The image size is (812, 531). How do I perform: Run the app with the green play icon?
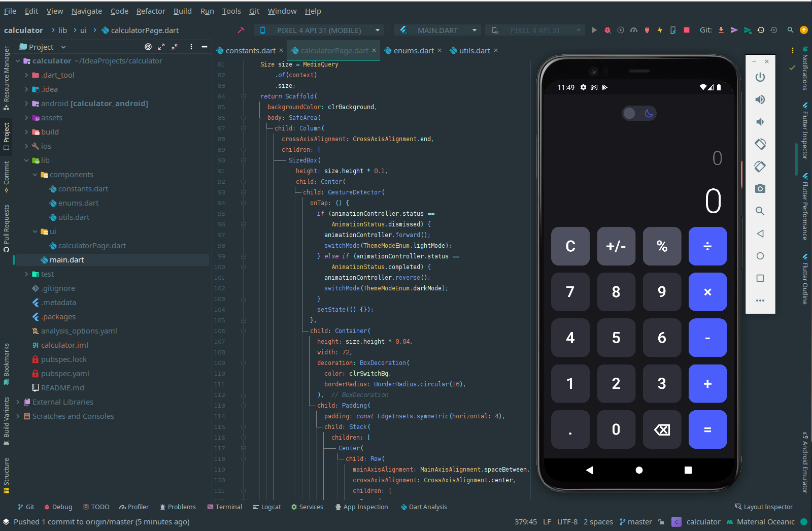point(594,30)
